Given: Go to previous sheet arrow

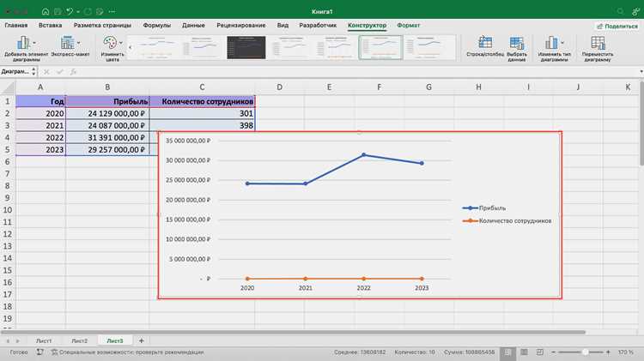Looking at the screenshot, I should pos(8,341).
